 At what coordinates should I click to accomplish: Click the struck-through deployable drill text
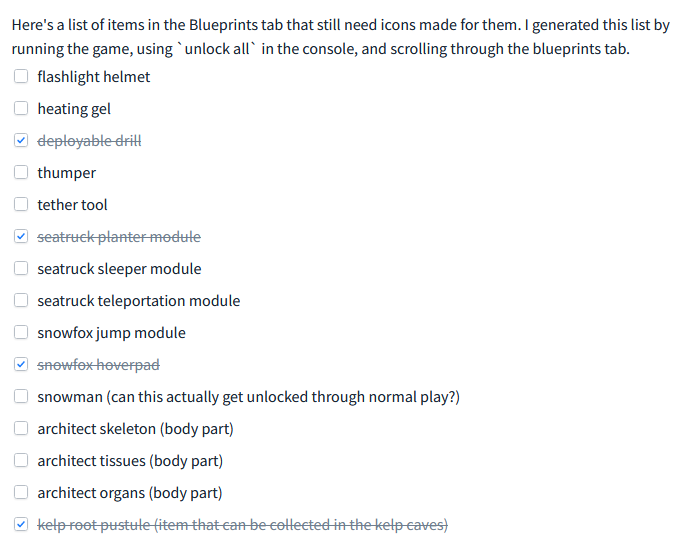[x=89, y=141]
